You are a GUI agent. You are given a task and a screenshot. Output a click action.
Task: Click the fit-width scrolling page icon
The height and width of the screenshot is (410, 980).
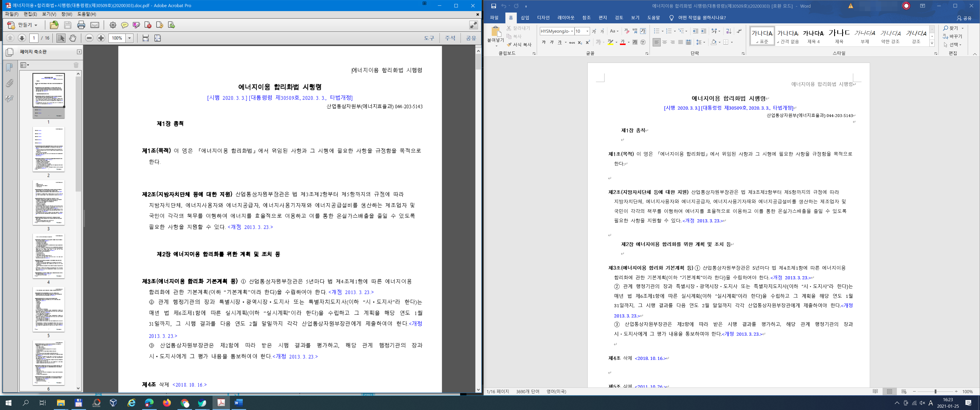pyautogui.click(x=145, y=38)
